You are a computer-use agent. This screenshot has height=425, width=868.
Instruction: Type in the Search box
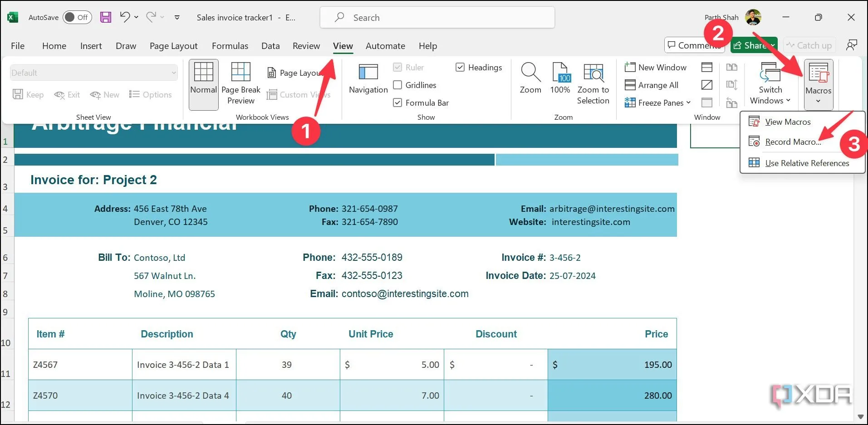(437, 18)
